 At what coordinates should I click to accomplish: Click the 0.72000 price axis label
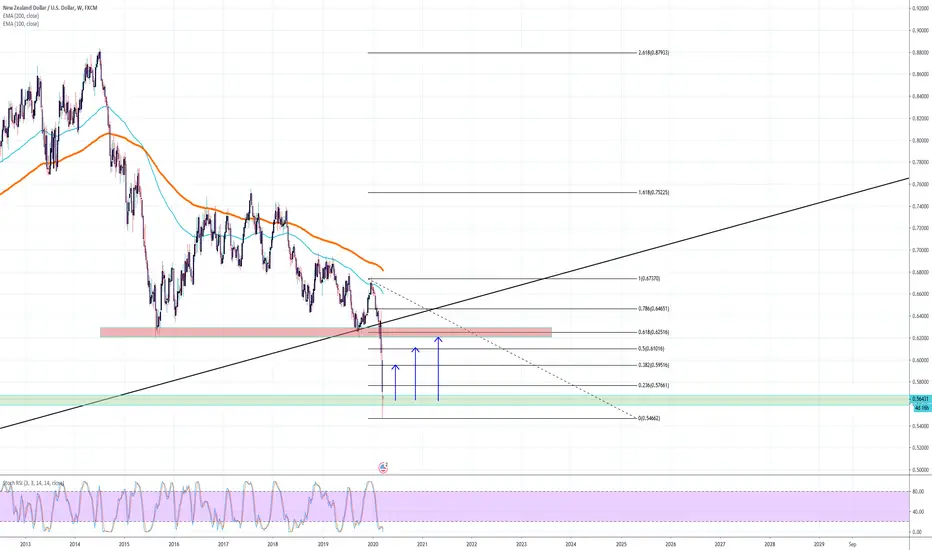tap(921, 228)
